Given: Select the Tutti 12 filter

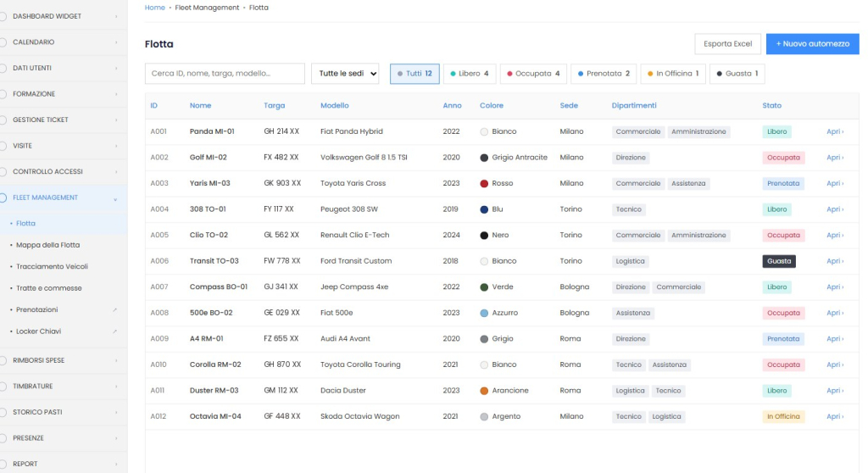Looking at the screenshot, I should [x=415, y=74].
